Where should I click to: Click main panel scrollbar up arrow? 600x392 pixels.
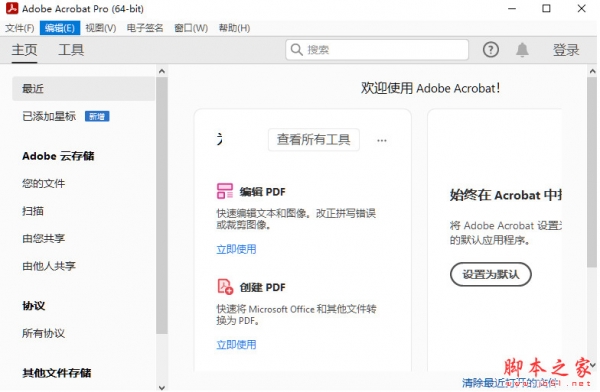click(x=592, y=71)
